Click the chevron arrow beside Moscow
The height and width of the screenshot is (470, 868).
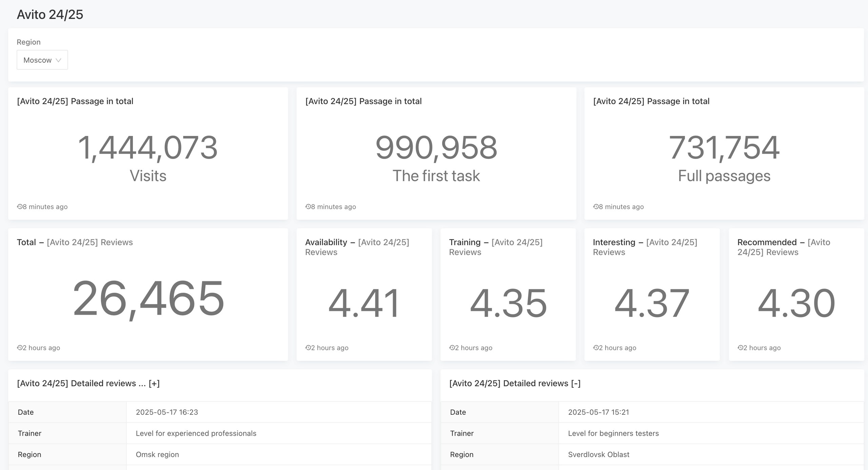pos(58,60)
